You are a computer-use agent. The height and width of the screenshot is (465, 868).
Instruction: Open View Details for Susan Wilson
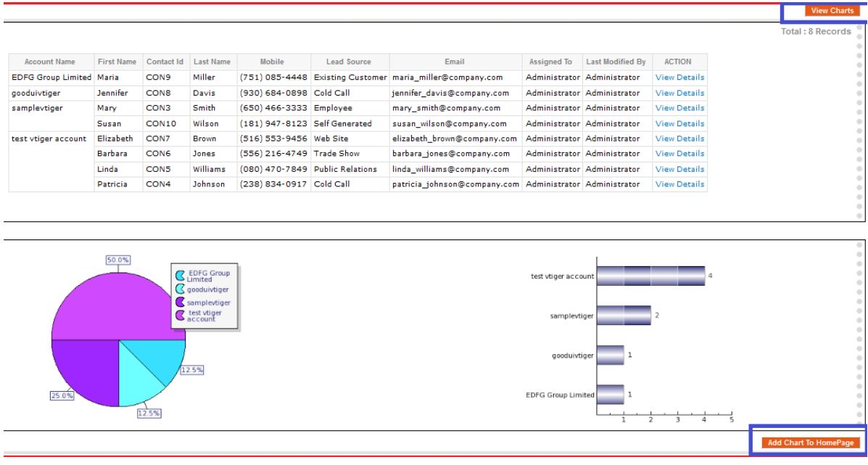pos(679,123)
